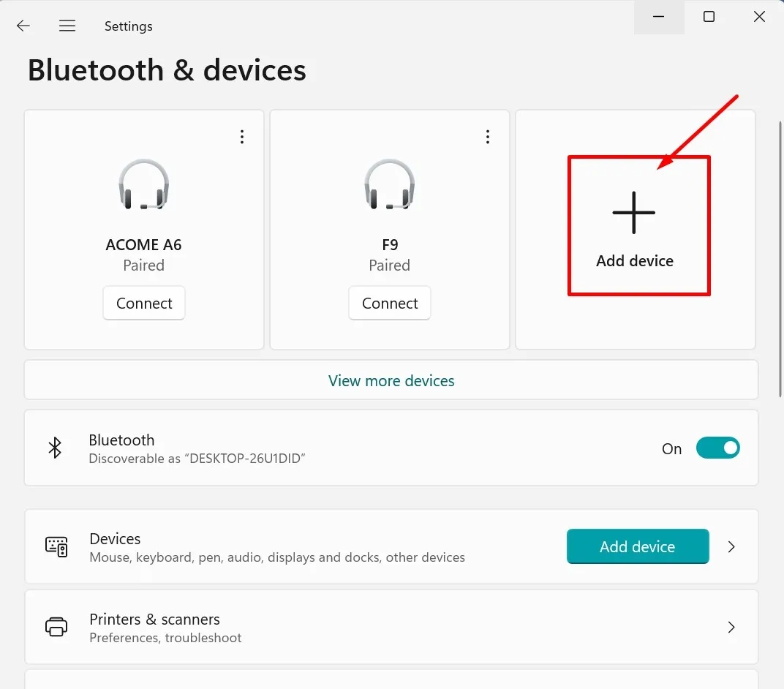Expand the Printers & scanners row
The image size is (784, 689).
pos(731,627)
